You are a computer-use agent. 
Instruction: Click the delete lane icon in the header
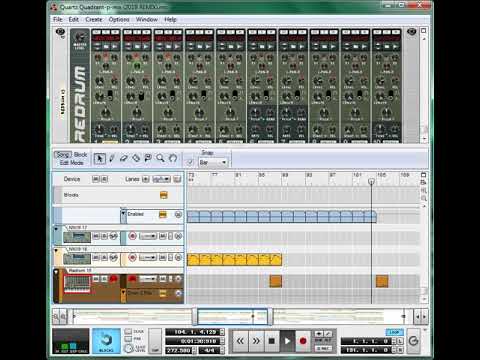(x=177, y=179)
